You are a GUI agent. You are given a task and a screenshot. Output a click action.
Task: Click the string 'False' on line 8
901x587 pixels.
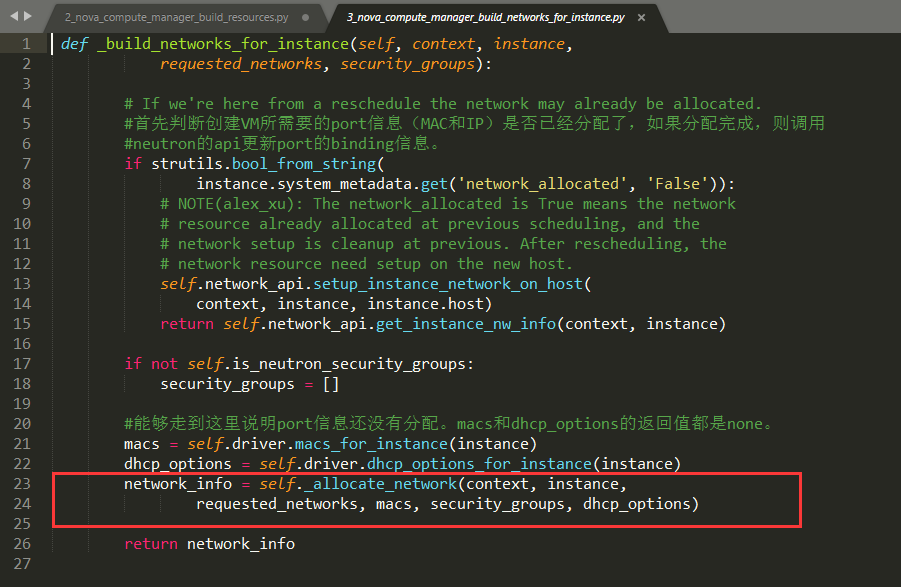tap(677, 184)
